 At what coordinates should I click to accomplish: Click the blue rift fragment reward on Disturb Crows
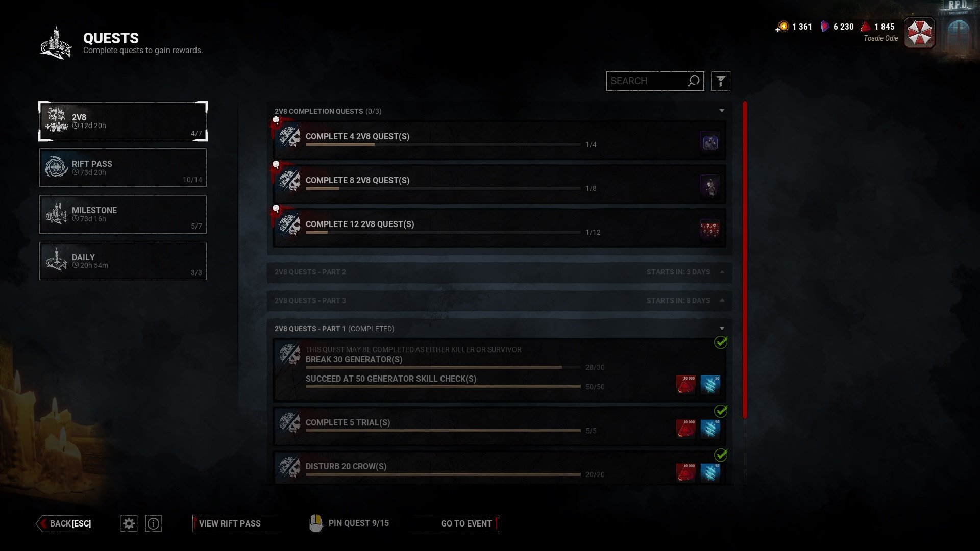coord(710,472)
